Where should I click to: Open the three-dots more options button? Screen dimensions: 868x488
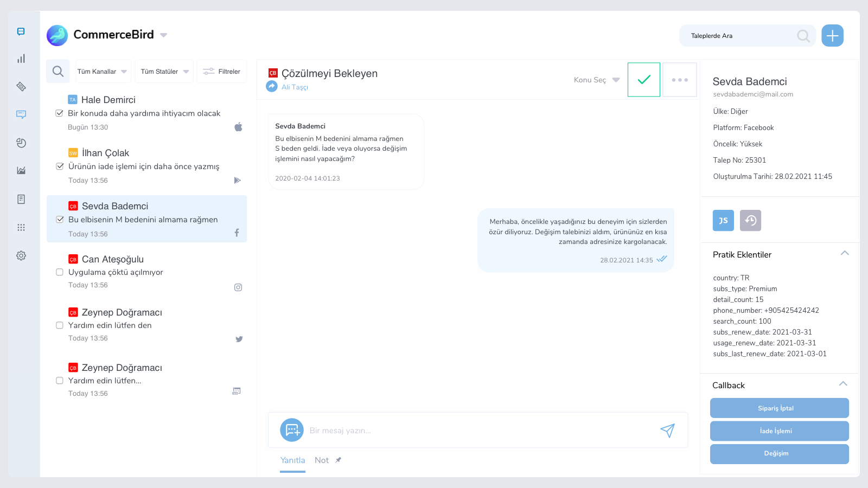point(680,80)
